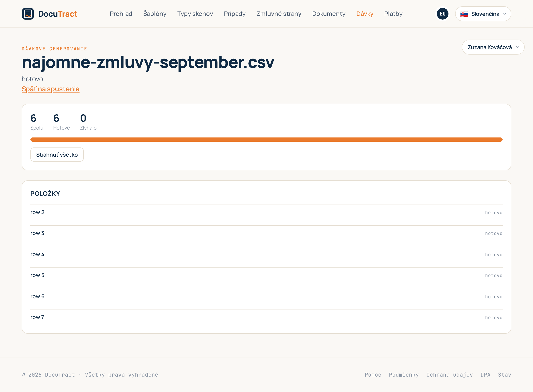The width and height of the screenshot is (533, 392).
Task: Click chevron next to Zuzana Kováčová
Action: pos(518,47)
